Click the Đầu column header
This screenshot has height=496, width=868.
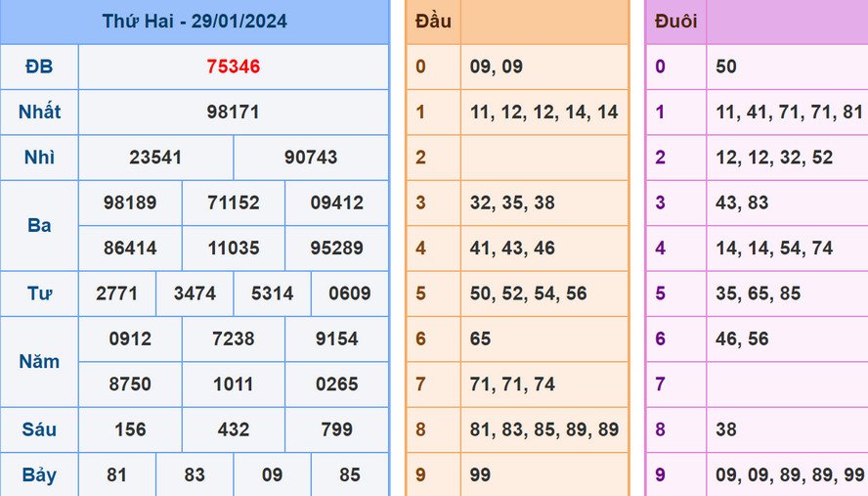433,22
